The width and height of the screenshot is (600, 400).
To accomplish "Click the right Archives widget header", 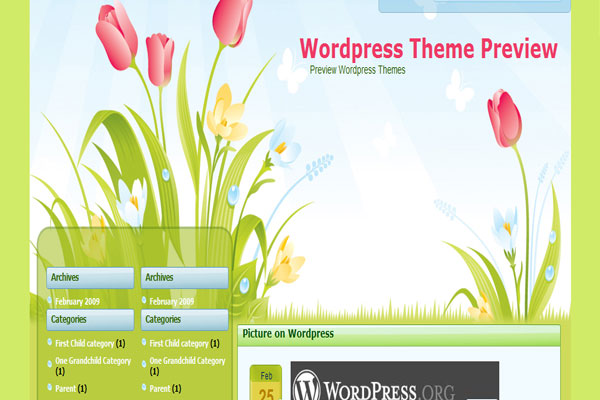I will 184,278.
